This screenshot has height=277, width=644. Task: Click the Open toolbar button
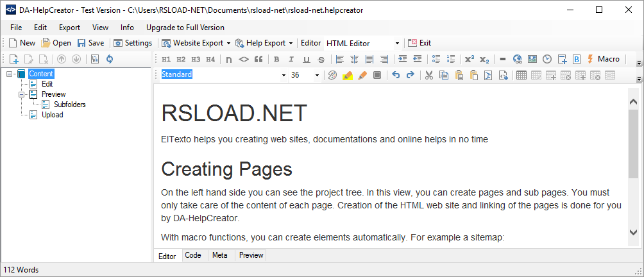point(56,43)
